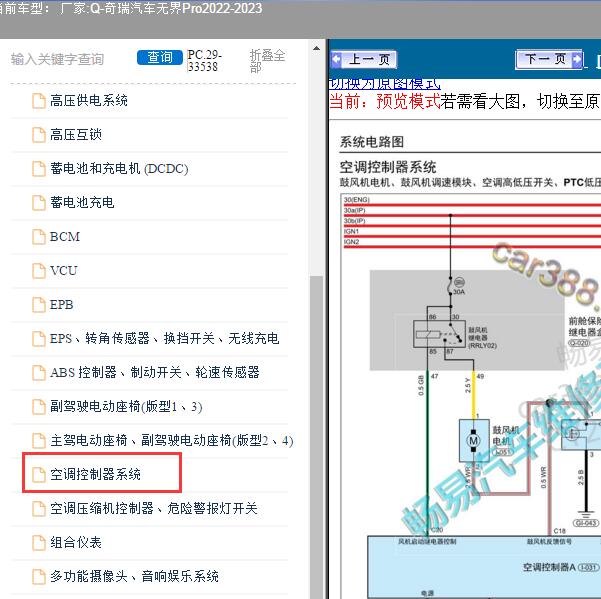Click the file icon beside EPS、转角传感器 entry
Viewport: 601px width, 599px height.
pyautogui.click(x=38, y=338)
